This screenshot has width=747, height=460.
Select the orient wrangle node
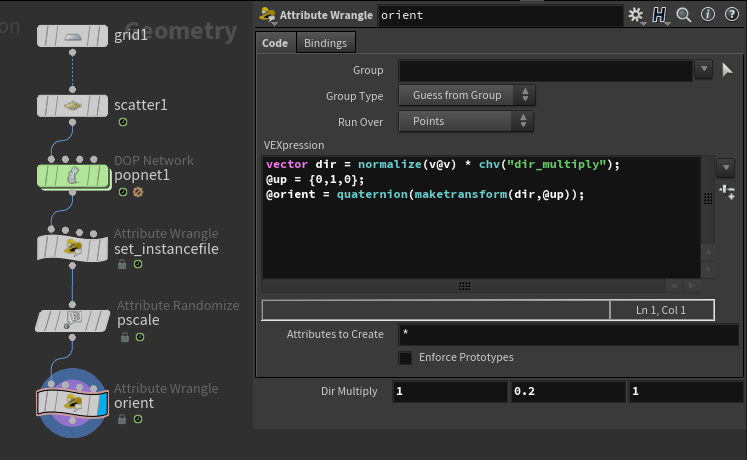click(x=72, y=403)
